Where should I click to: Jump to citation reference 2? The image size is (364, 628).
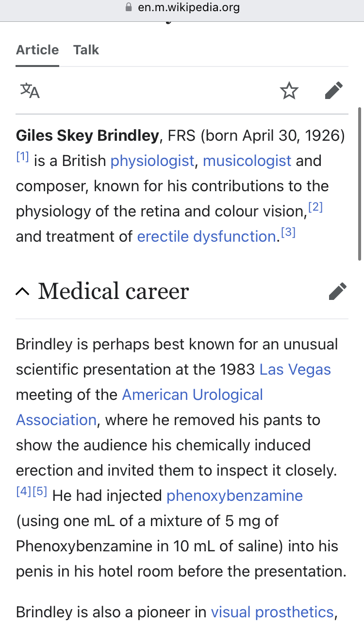tap(315, 207)
